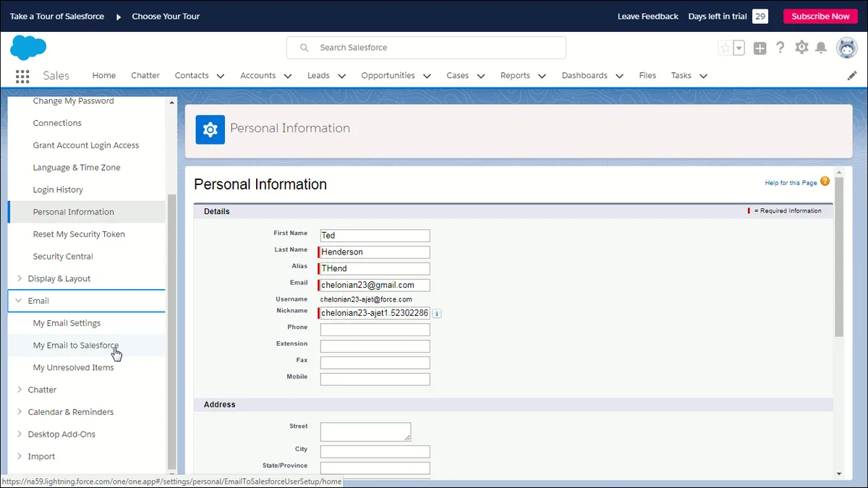Screen dimensions: 868x488
Task: Open the Reports tab
Action: tap(515, 75)
